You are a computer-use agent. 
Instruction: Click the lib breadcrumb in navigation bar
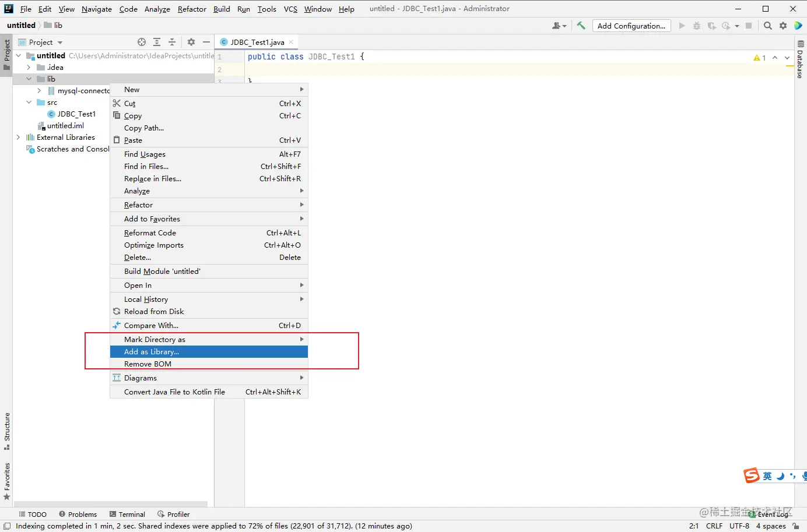click(x=53, y=25)
